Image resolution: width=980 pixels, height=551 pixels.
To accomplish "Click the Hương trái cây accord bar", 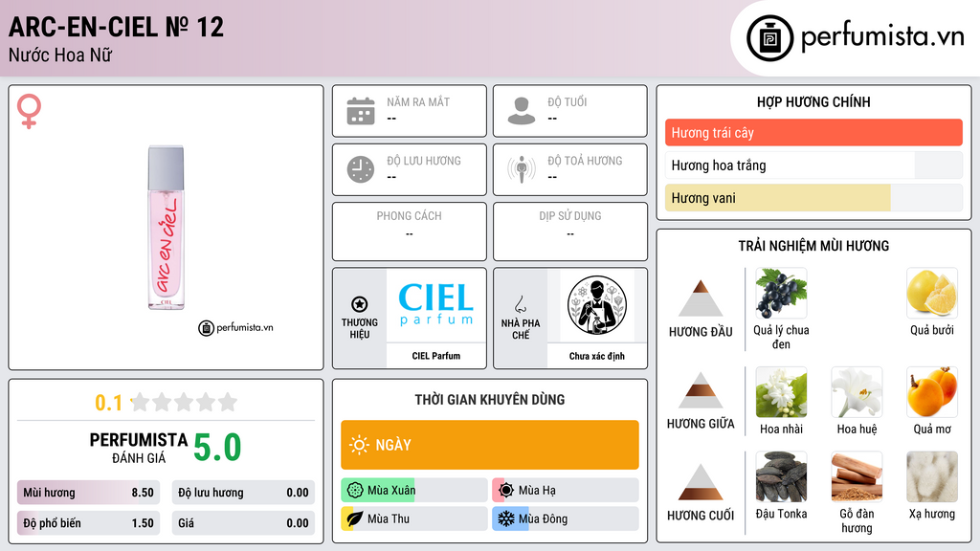I will [x=813, y=132].
